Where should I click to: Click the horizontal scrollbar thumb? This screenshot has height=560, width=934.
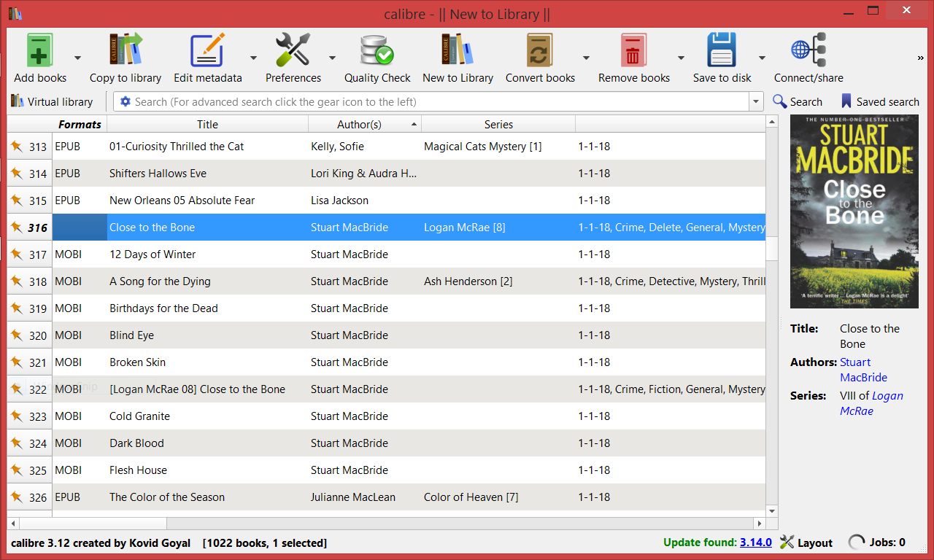pyautogui.click(x=93, y=524)
